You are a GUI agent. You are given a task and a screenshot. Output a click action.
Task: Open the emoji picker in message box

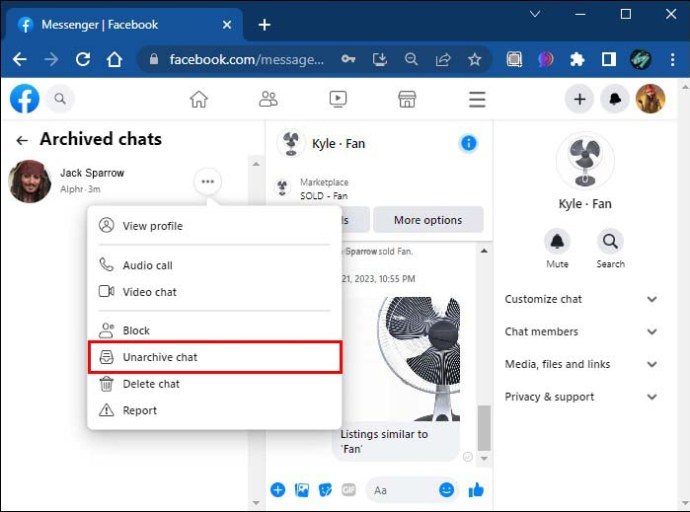pyautogui.click(x=446, y=490)
